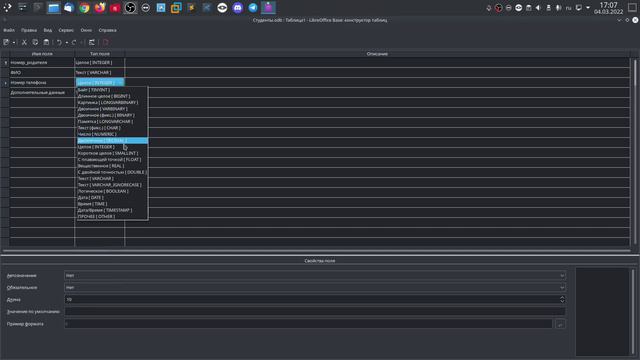
Task: Open the Обязательное dropdown
Action: [x=315, y=287]
